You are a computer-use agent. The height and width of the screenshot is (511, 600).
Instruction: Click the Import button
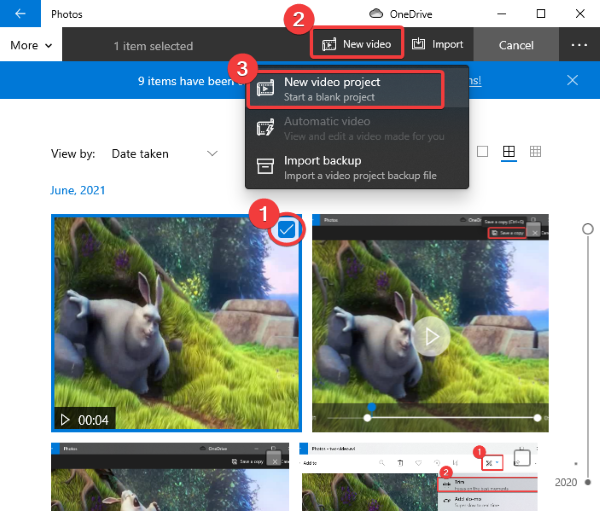438,44
